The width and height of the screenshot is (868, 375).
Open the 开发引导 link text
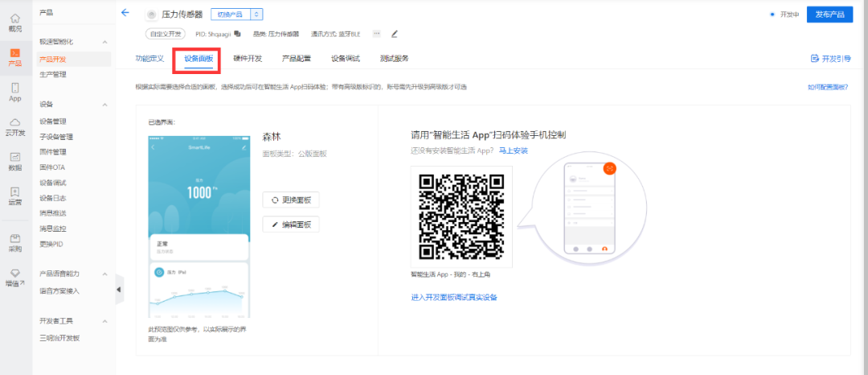(837, 58)
